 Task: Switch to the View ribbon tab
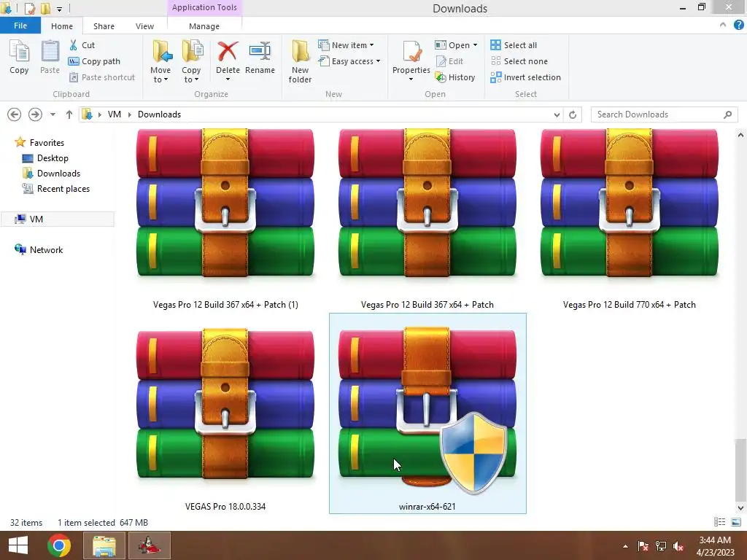pos(144,26)
